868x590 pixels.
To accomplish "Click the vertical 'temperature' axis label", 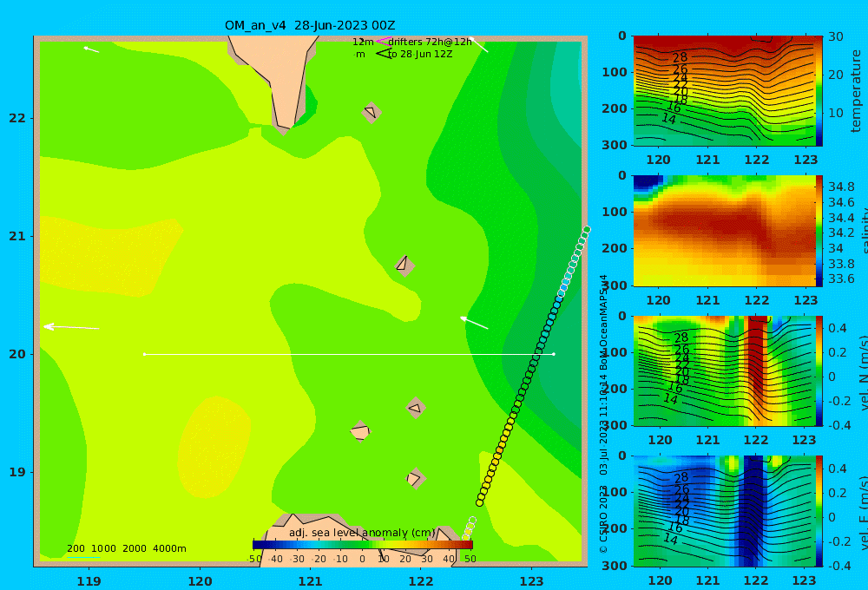I will [x=856, y=91].
